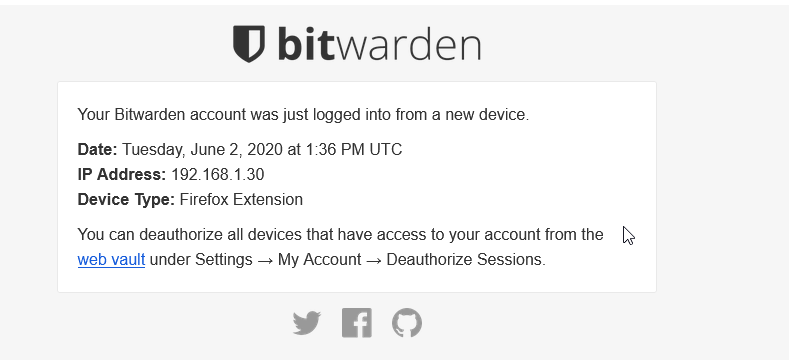Click the Bitwarden shield logo icon
Screen dimensions: 789x360
249,44
